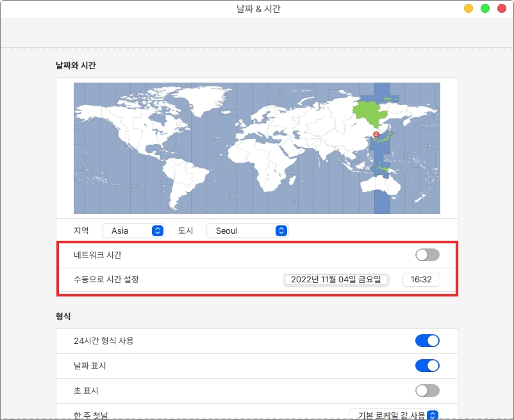Viewport: 514px width, 420px height.
Task: Enable the 네트워크 시간 toggle
Action: point(427,255)
